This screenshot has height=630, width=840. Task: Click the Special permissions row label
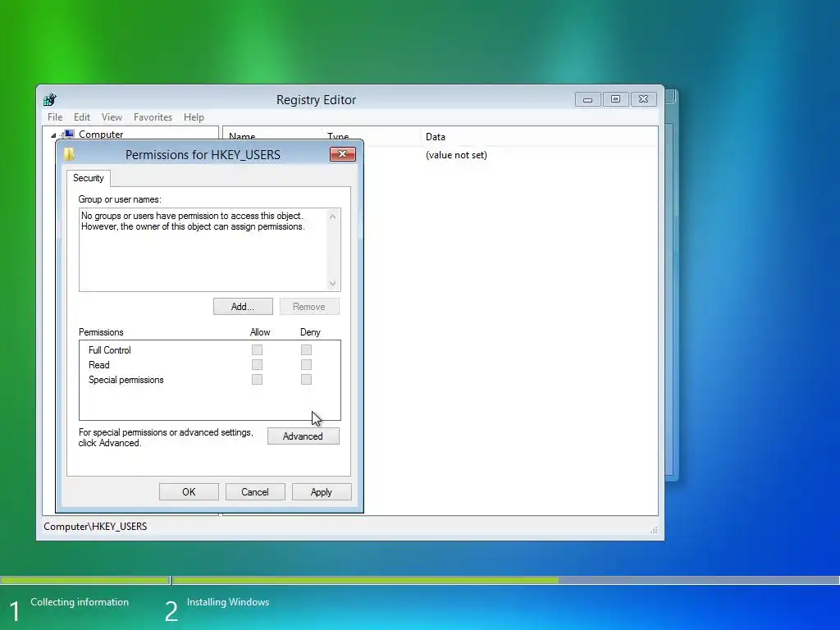[126, 380]
